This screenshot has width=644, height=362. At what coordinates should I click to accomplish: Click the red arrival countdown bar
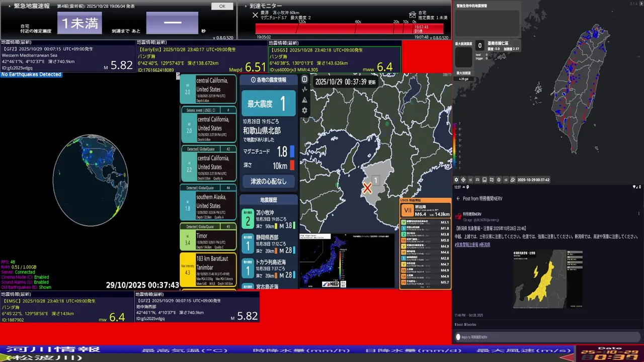pyautogui.click(x=350, y=29)
